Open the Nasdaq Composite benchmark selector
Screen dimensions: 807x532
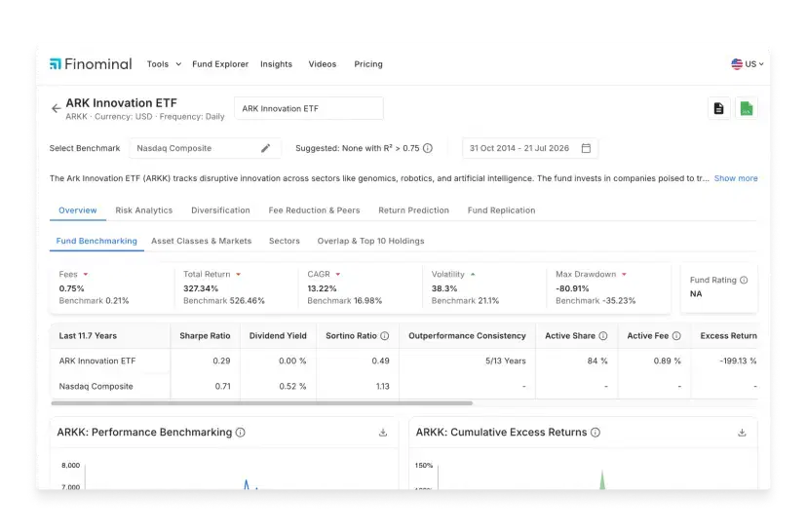(x=205, y=148)
